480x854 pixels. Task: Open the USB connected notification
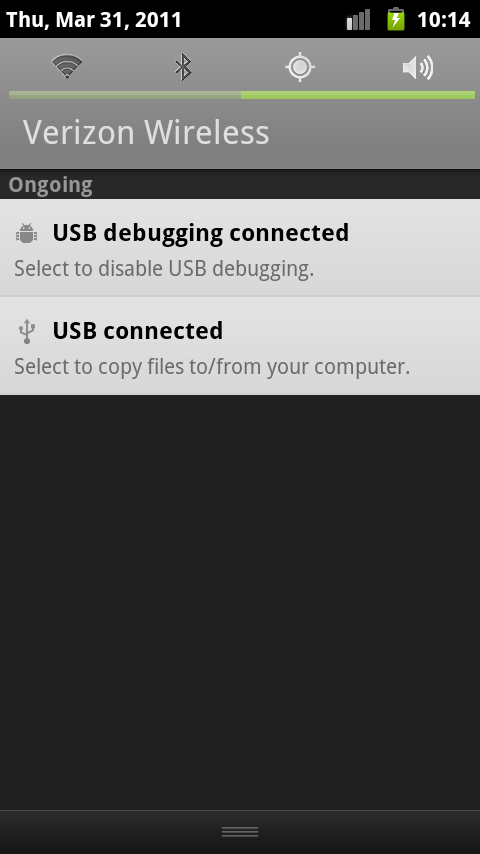pos(240,346)
